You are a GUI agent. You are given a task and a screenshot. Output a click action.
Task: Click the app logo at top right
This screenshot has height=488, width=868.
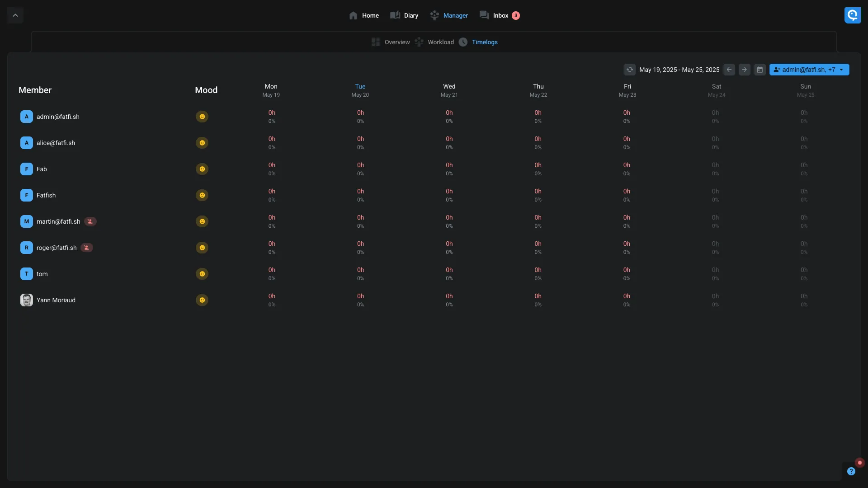[852, 15]
